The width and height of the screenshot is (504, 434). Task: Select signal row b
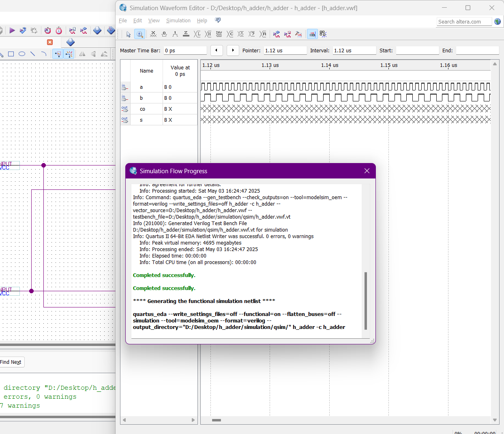pyautogui.click(x=159, y=98)
